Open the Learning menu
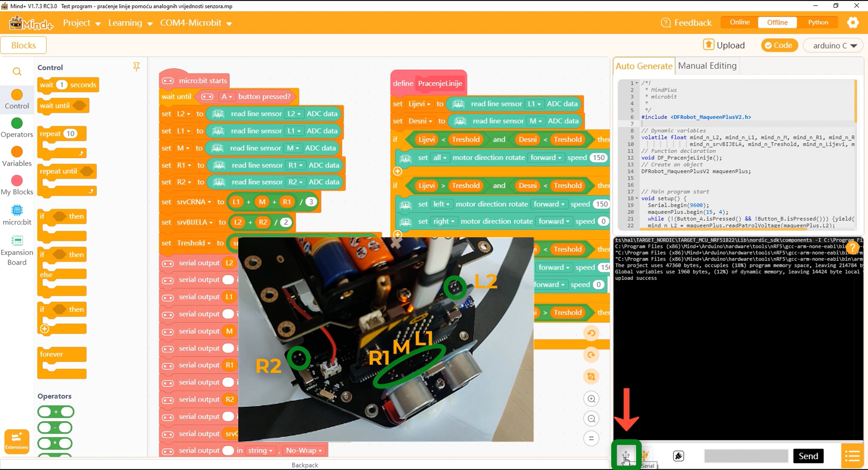Image resolution: width=868 pixels, height=470 pixels. click(130, 23)
